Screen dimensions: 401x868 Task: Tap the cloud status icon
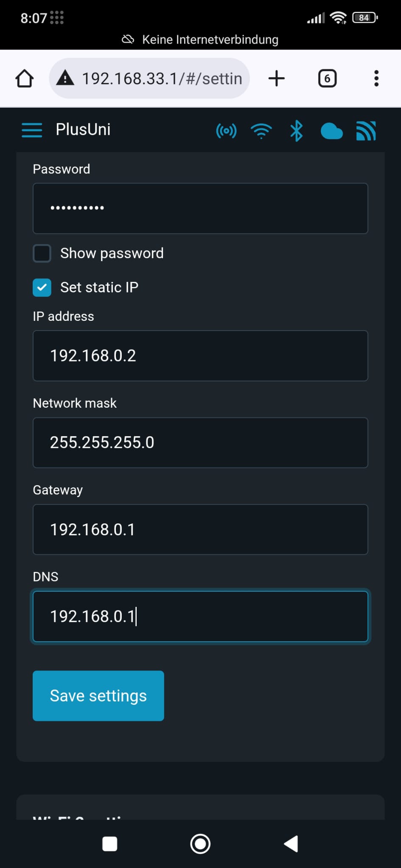pos(331,131)
